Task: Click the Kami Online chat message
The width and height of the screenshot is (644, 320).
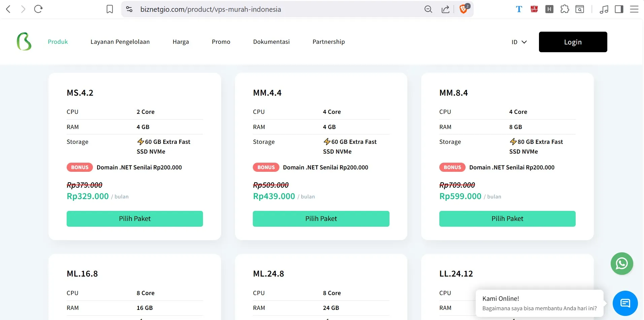Action: point(540,303)
